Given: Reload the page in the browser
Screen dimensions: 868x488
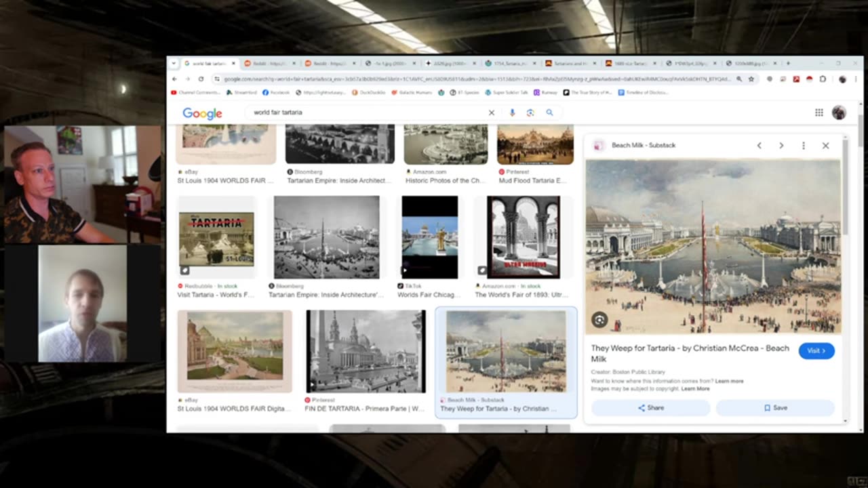Looking at the screenshot, I should coord(201,79).
